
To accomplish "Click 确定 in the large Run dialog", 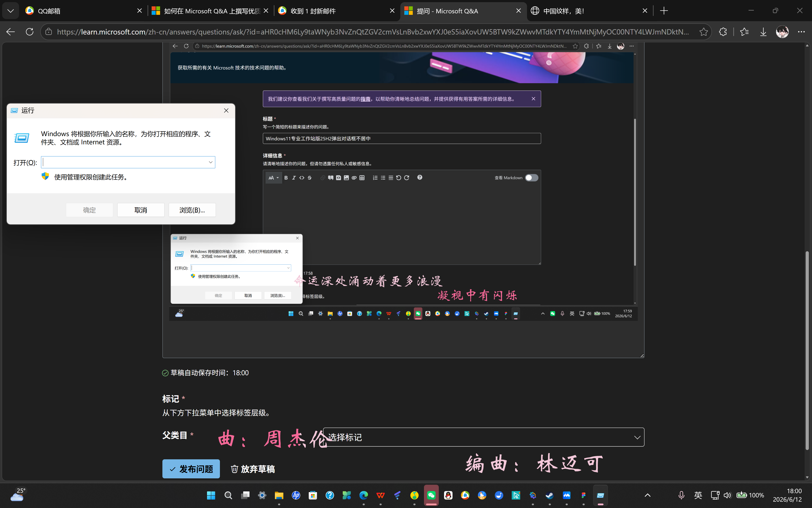I will tap(89, 210).
